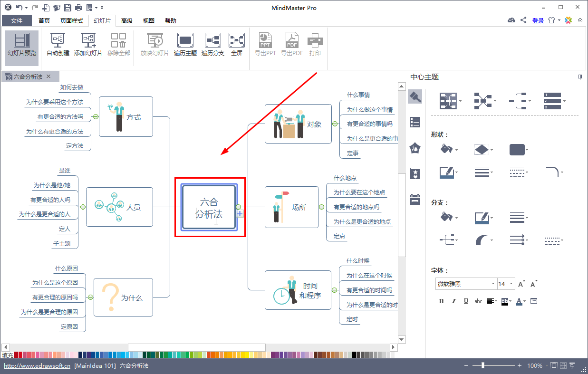588x374 pixels.
Task: Click the open folder icon in the quick toolbar
Action: tap(57, 8)
